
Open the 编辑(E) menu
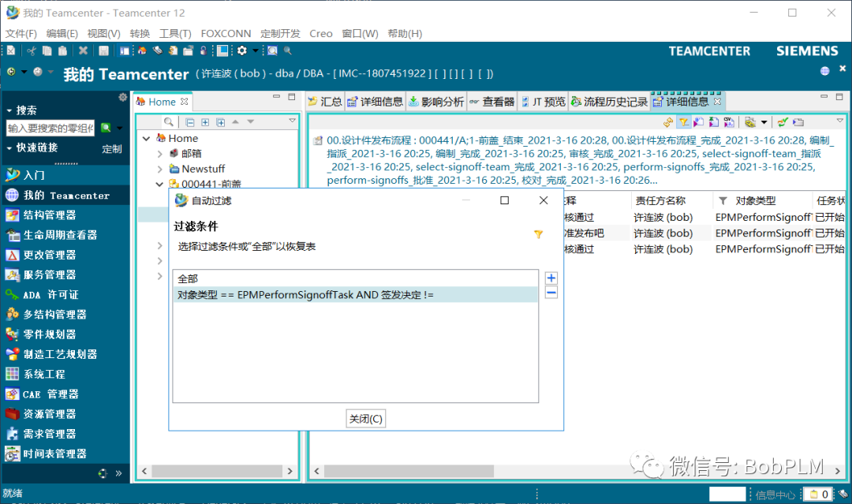(x=62, y=34)
